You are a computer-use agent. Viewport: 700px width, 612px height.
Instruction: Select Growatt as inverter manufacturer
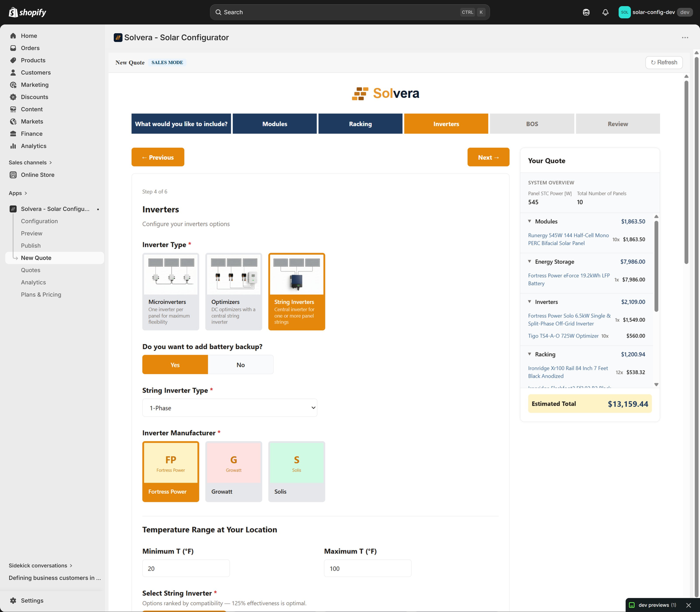click(x=234, y=472)
